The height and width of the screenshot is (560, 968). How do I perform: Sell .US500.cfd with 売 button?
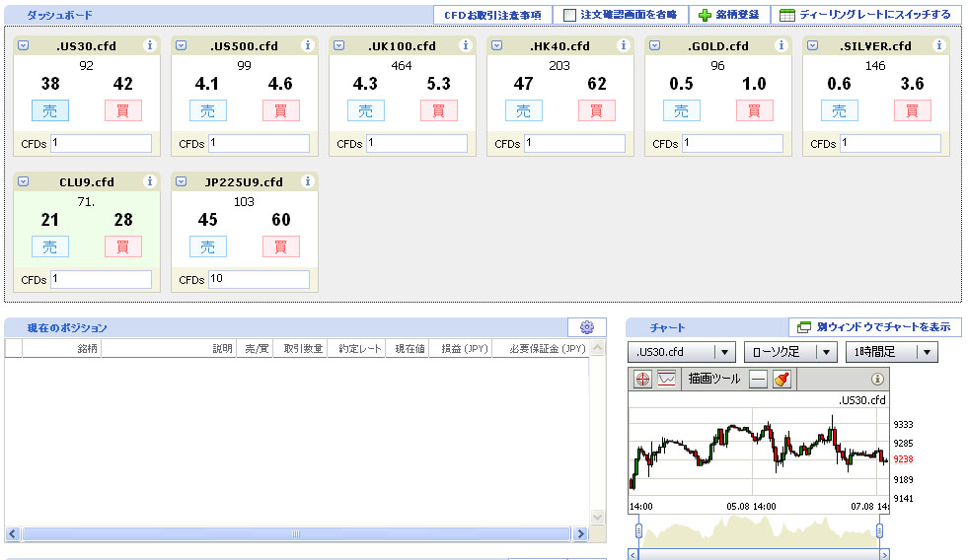pos(208,110)
